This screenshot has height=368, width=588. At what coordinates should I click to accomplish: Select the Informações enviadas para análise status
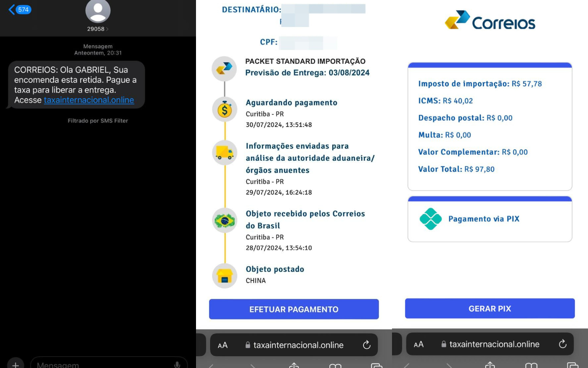(310, 158)
